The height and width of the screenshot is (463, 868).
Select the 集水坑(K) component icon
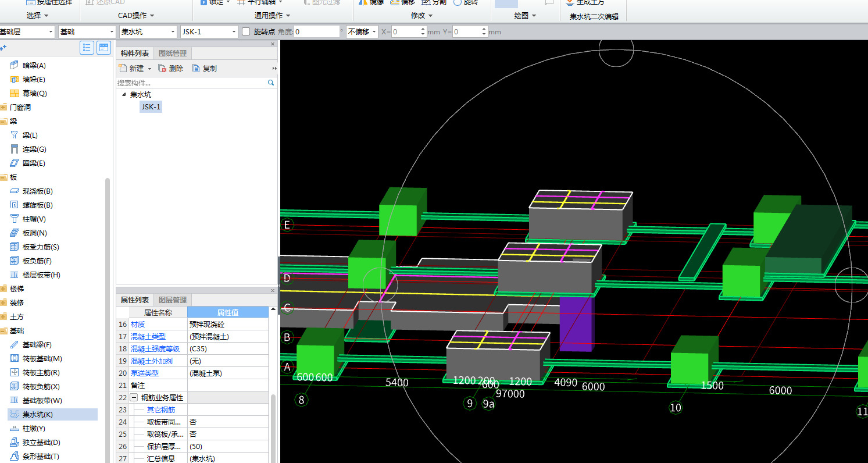(x=15, y=414)
